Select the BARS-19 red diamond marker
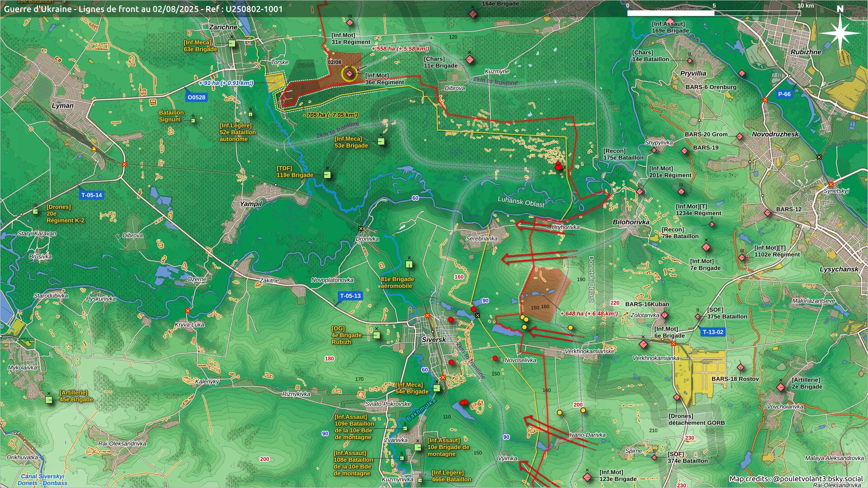Image resolution: width=868 pixels, height=488 pixels. click(684, 151)
